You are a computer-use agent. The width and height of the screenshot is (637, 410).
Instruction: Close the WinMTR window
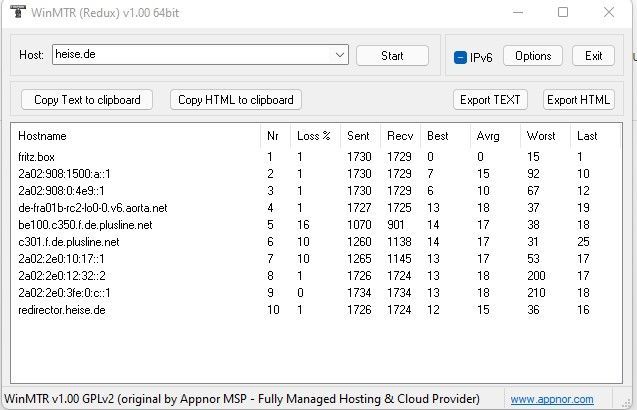pos(609,13)
